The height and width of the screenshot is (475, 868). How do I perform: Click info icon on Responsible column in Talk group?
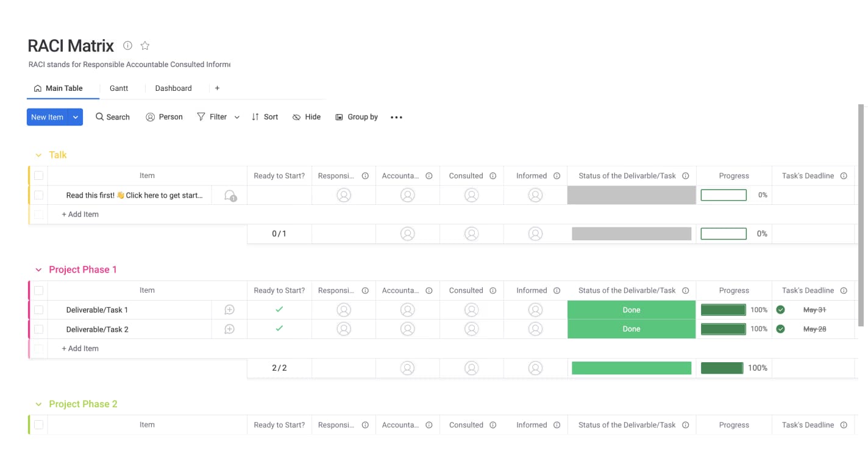[x=365, y=176]
